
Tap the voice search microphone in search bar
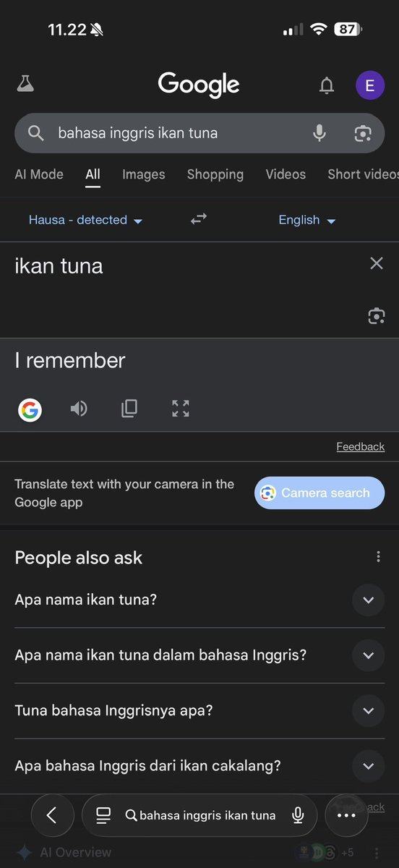click(x=319, y=133)
